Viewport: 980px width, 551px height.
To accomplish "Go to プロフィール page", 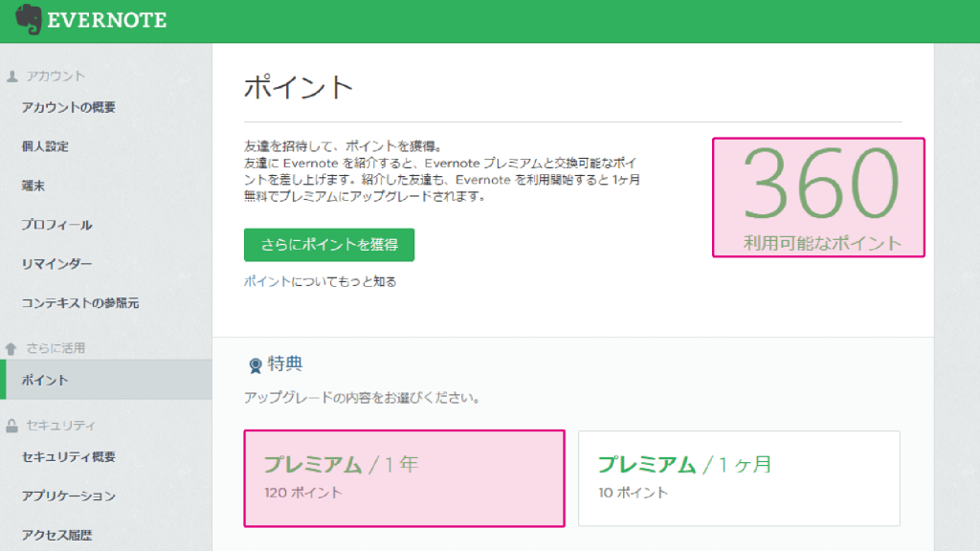I will coord(56,225).
